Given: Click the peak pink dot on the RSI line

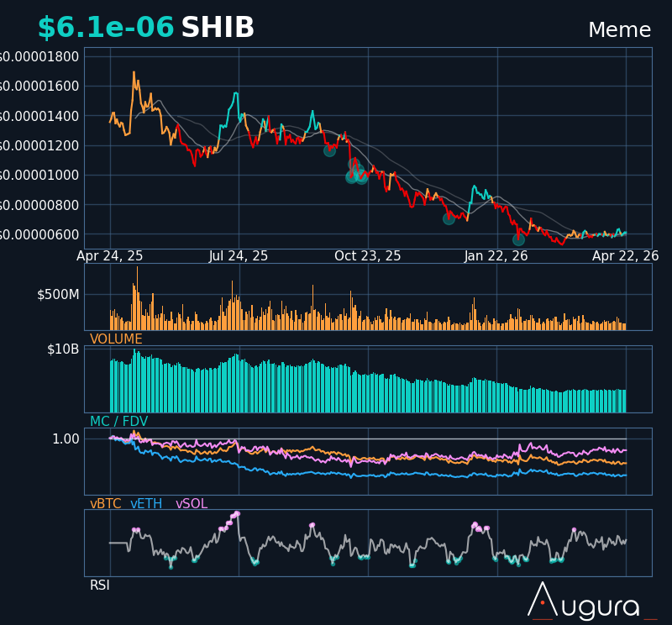Looking at the screenshot, I should coord(237,513).
